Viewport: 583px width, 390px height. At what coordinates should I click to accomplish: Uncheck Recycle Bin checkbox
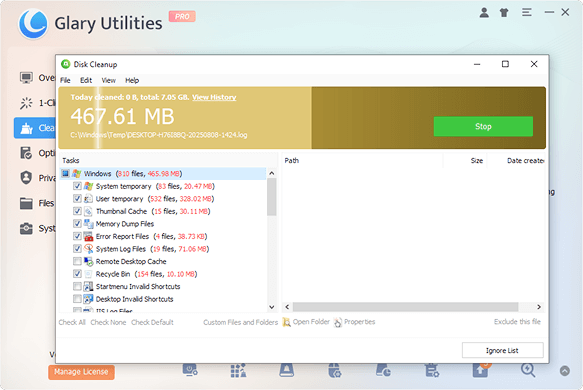[77, 274]
